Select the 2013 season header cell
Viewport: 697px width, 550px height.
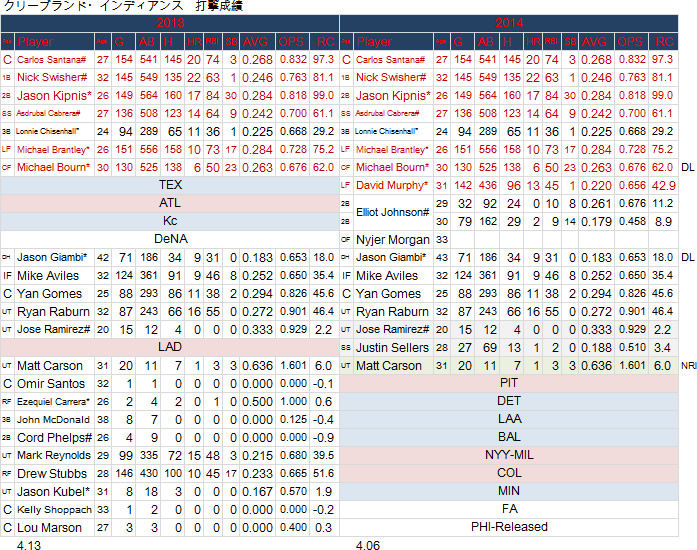click(170, 23)
